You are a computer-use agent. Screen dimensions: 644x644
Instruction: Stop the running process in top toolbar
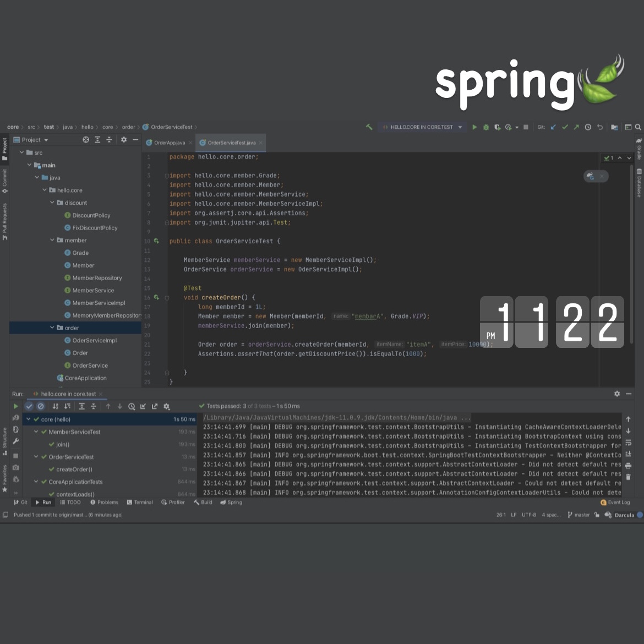coord(526,127)
